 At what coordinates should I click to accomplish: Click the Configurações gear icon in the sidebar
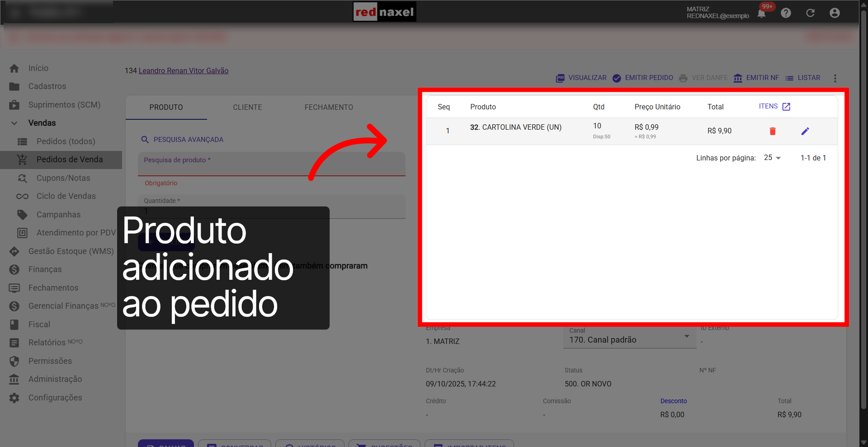tap(14, 398)
